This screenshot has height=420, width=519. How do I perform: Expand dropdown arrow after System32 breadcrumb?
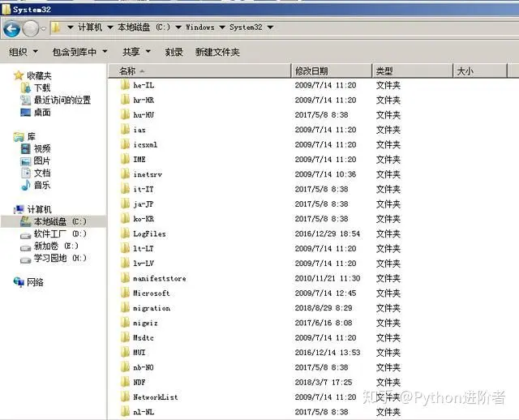(270, 27)
